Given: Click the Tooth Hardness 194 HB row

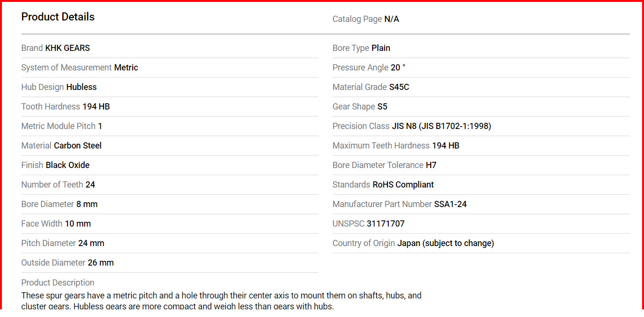Looking at the screenshot, I should tap(170, 107).
